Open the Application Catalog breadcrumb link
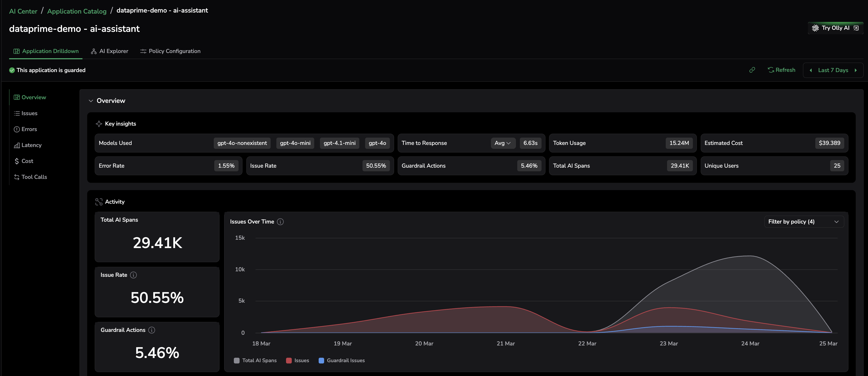 pos(77,11)
